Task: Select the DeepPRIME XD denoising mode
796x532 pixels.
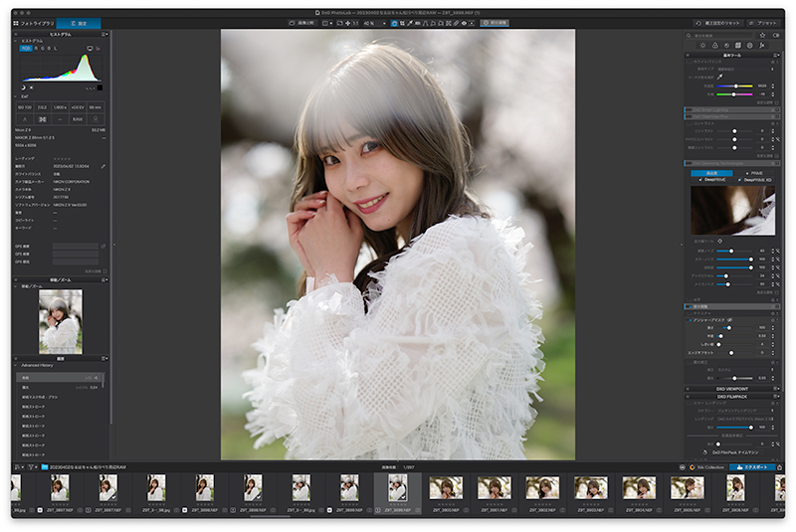Action: [755, 180]
